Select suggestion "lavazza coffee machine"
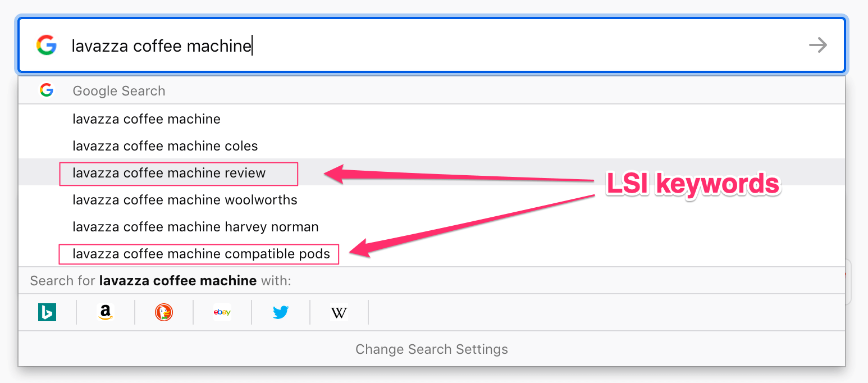Viewport: 868px width, 383px height. (x=147, y=119)
